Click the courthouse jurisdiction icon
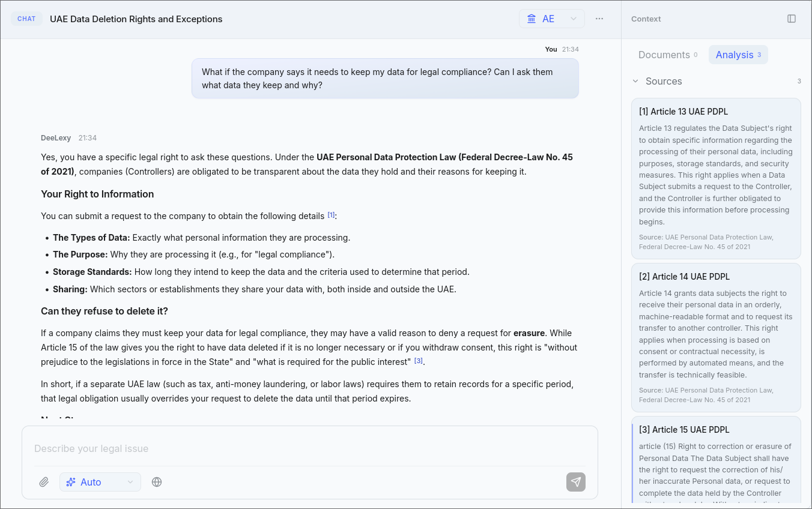Viewport: 812px width, 509px height. pos(532,19)
